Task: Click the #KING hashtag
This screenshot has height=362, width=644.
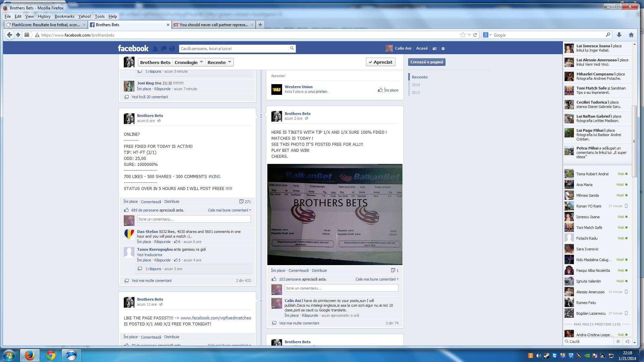Action: pos(214,177)
